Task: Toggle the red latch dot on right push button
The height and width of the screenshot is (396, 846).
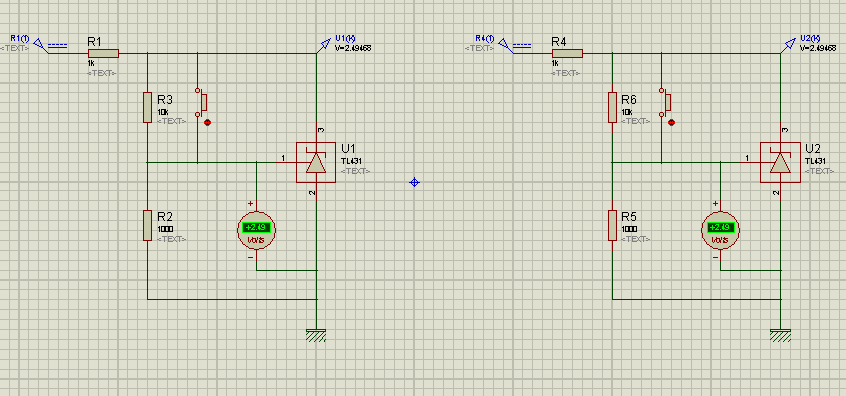Action: [672, 122]
